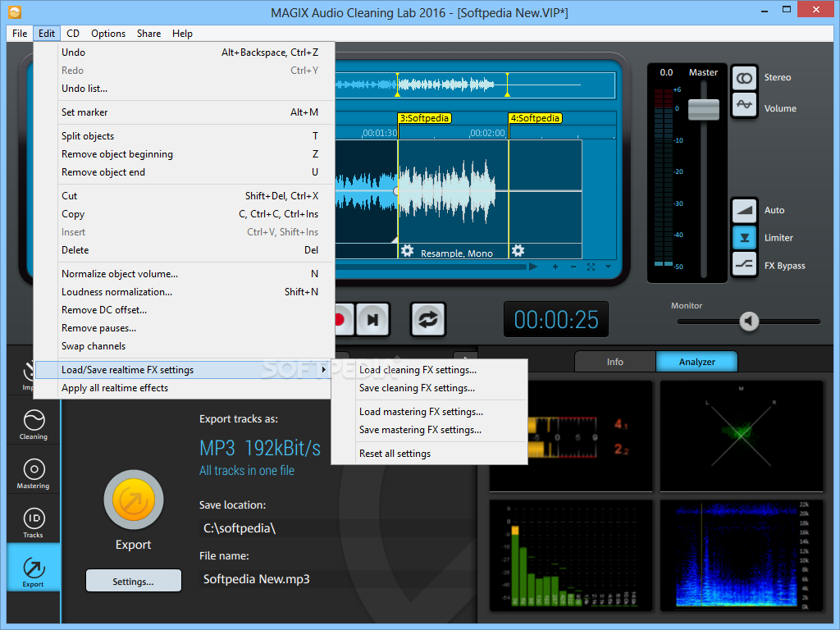The width and height of the screenshot is (840, 630).
Task: Select Load mastering FX settings...
Action: click(x=429, y=412)
